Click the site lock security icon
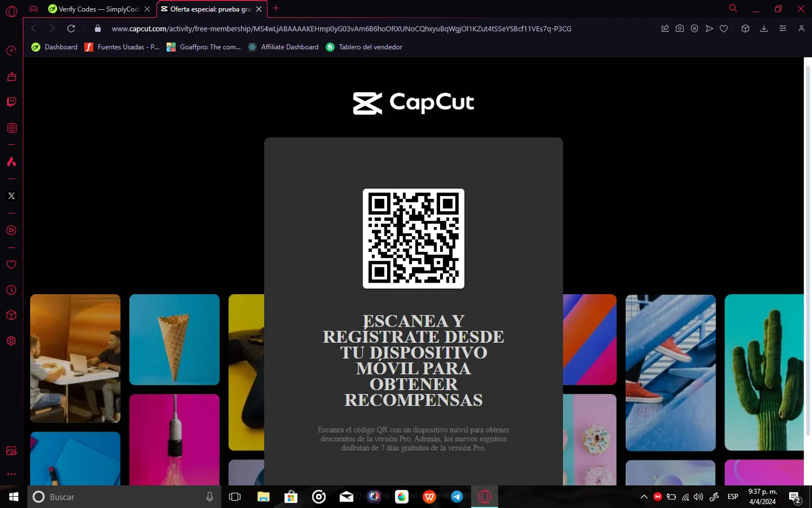Image resolution: width=812 pixels, height=508 pixels. pos(98,29)
